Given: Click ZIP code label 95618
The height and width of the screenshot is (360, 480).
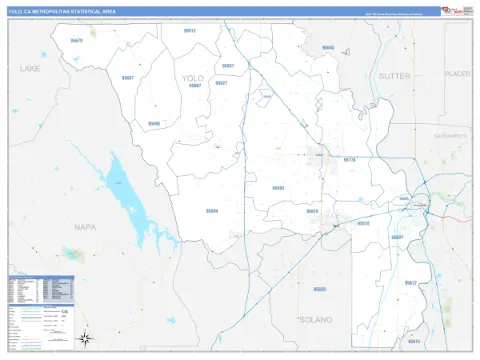Looking at the screenshot, I should pos(363,224).
